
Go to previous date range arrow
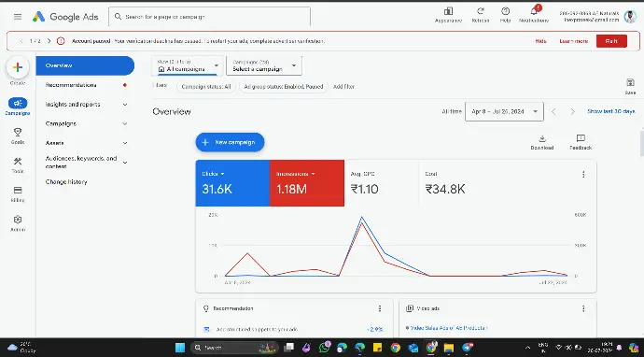[x=553, y=111]
